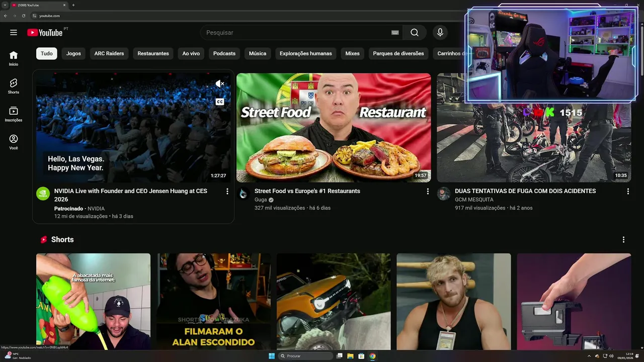Play the Street Food Restaurant thumbnail
Viewport: 644px width, 362px height.
click(x=334, y=128)
